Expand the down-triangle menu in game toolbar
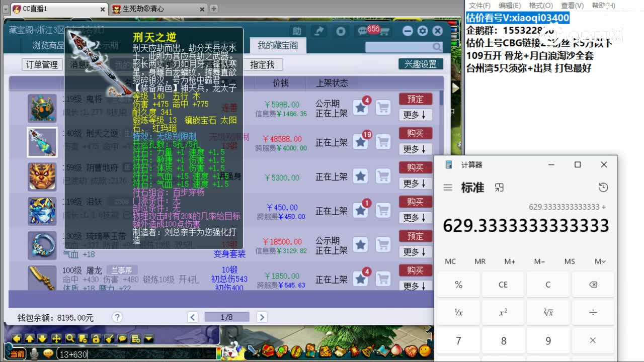 pos(148,338)
